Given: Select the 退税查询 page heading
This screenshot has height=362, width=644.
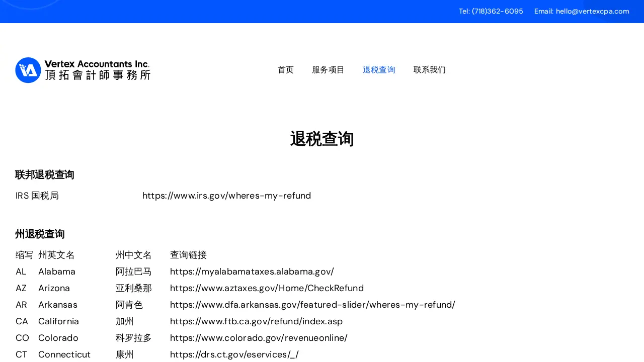Looking at the screenshot, I should click(x=322, y=139).
